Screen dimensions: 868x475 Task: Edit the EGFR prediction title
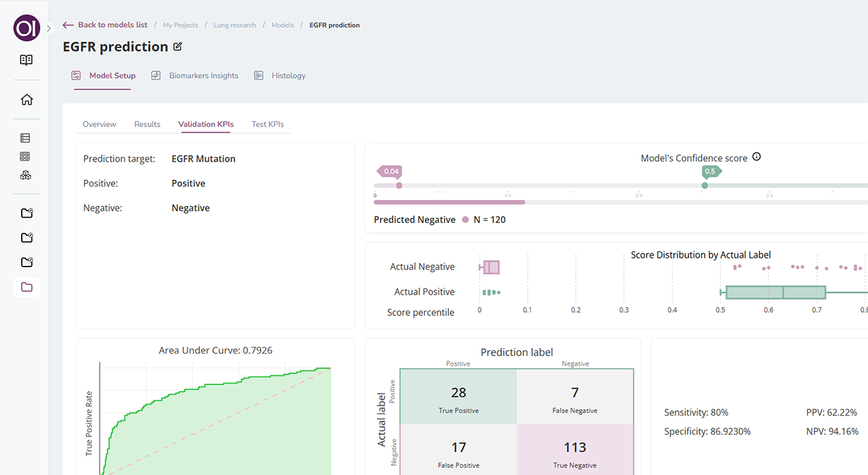(x=177, y=47)
